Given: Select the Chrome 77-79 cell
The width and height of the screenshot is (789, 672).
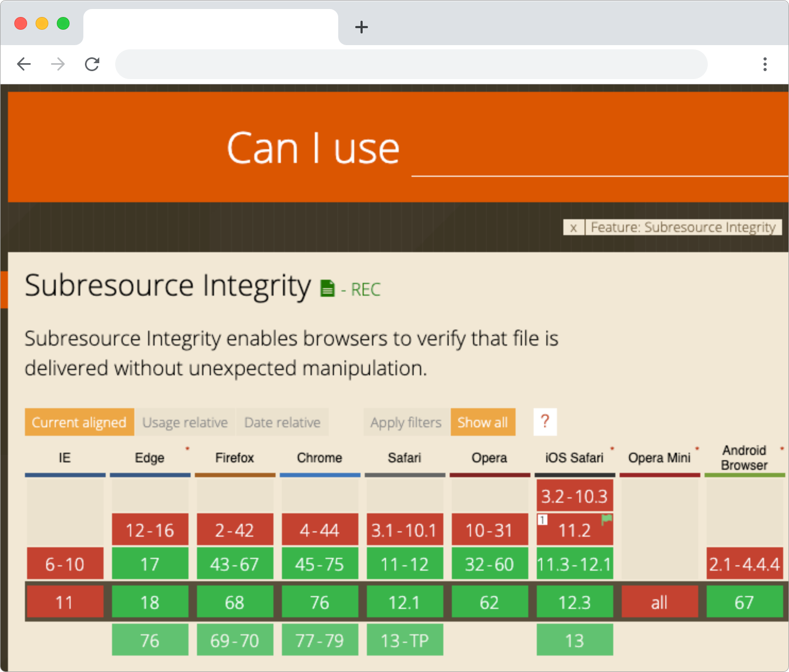Looking at the screenshot, I should point(320,640).
